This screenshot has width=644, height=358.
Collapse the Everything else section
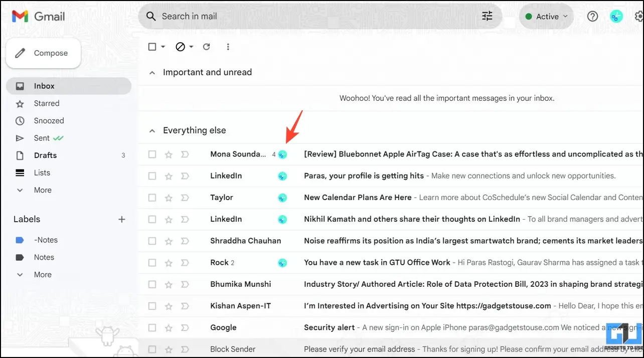pyautogui.click(x=152, y=131)
